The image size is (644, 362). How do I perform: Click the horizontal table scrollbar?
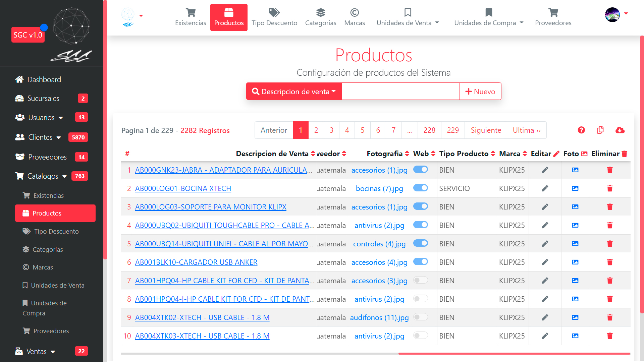514,353
